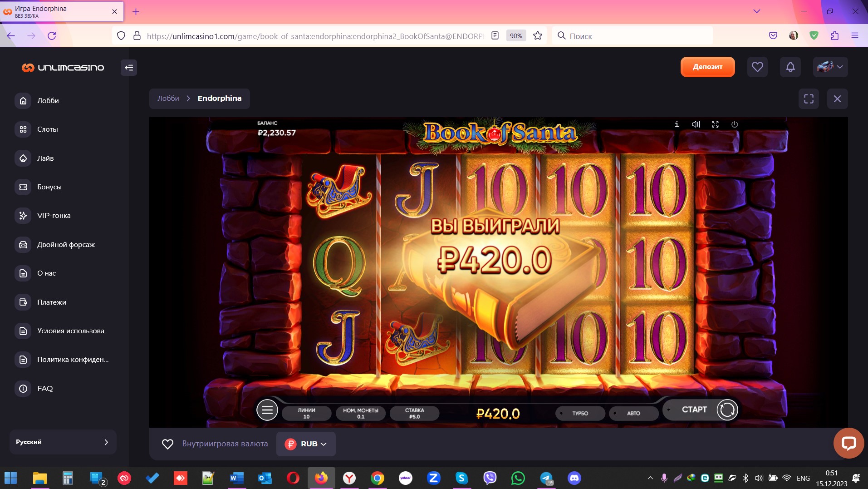Open reader view icon
The width and height of the screenshot is (868, 489).
point(495,36)
